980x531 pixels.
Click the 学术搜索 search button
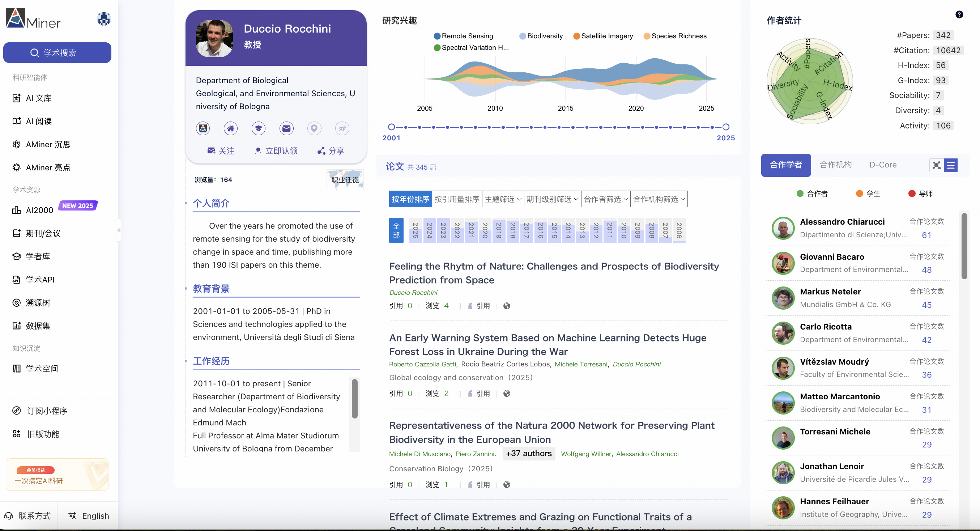click(57, 52)
